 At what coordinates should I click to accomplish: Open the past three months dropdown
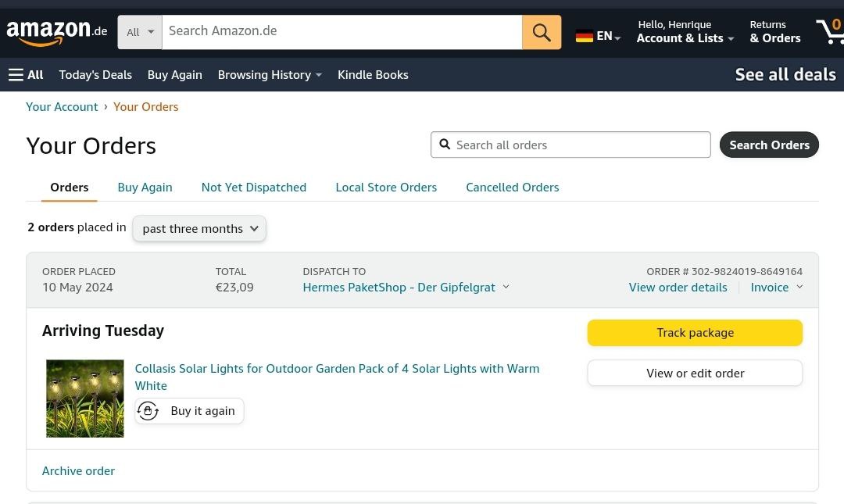199,229
